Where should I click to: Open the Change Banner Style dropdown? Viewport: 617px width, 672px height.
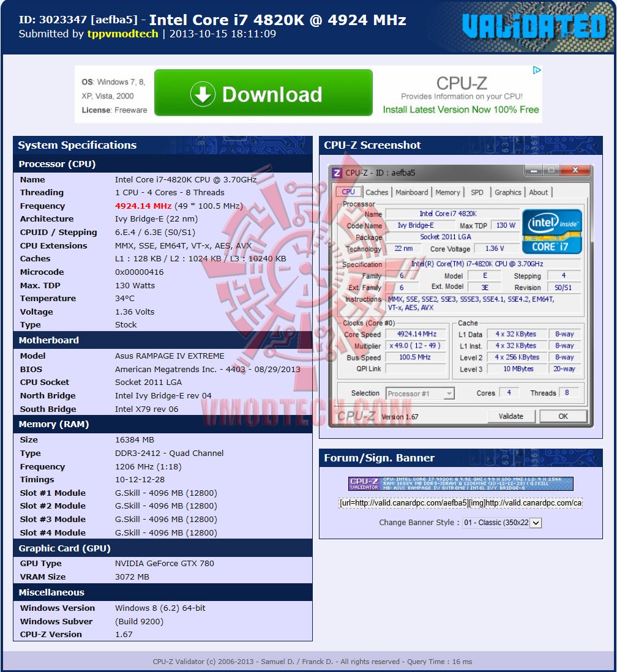point(502,523)
